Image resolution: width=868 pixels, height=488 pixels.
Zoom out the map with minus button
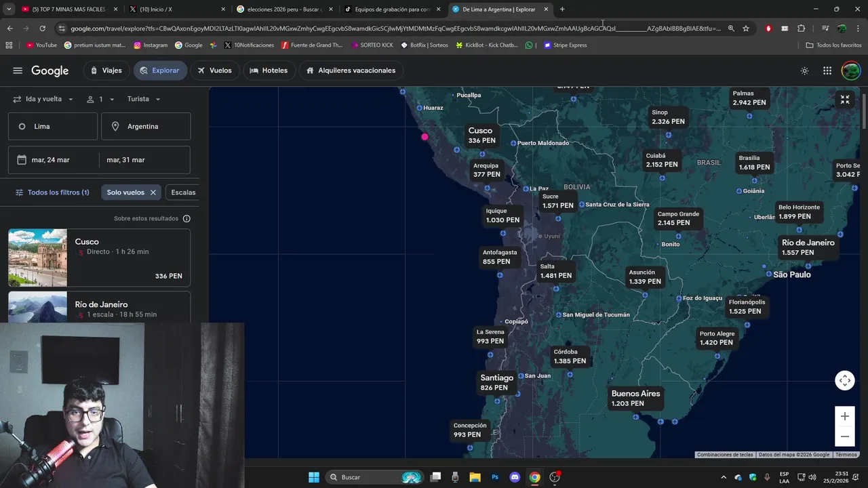click(845, 436)
